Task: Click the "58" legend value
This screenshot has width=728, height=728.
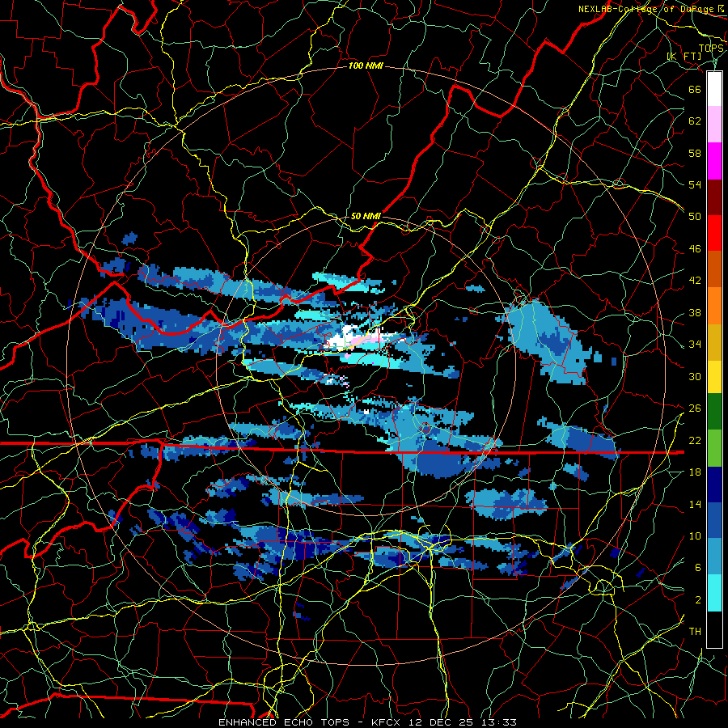Action: pos(695,153)
